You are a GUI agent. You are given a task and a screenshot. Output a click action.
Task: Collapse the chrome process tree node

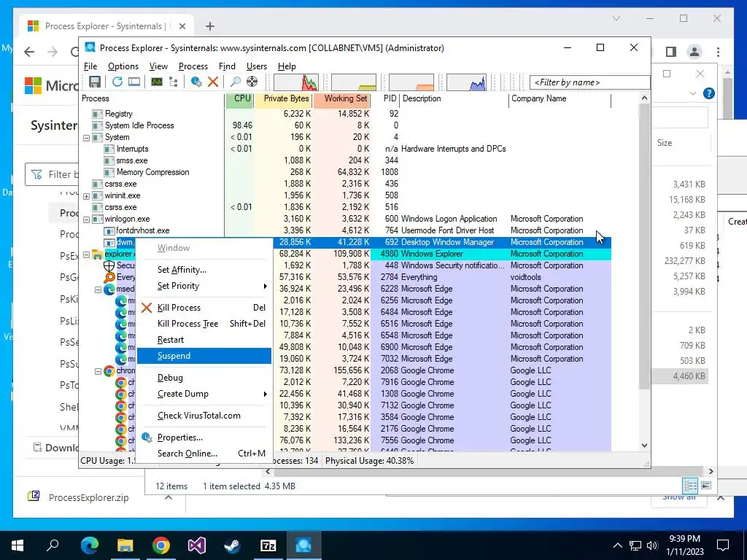98,371
